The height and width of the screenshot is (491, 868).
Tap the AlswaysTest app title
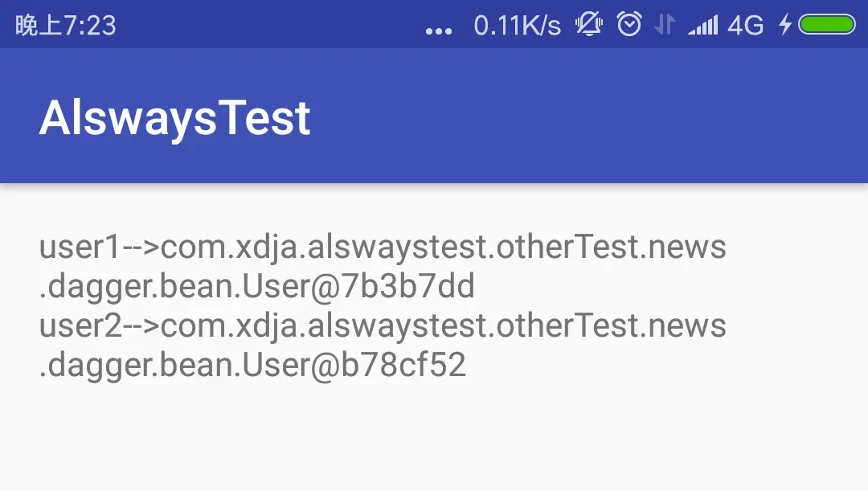coord(175,118)
